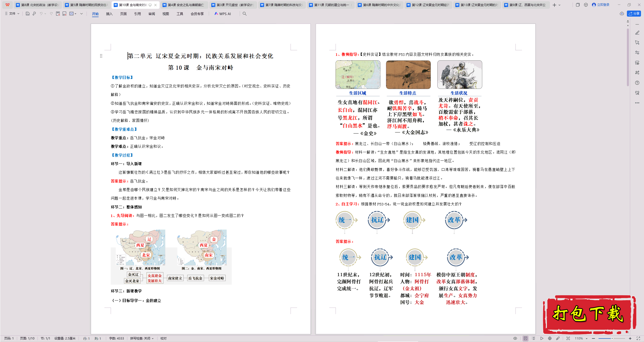Expand the 文件 menu dropdown

coord(12,14)
